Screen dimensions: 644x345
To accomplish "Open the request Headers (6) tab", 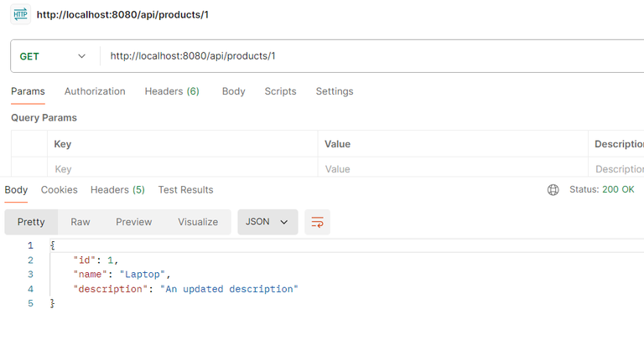I will [x=172, y=91].
